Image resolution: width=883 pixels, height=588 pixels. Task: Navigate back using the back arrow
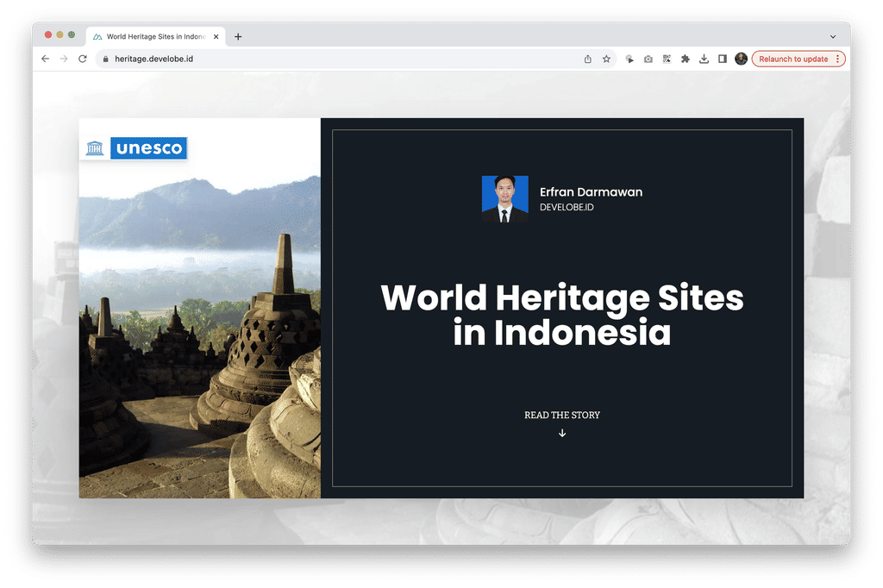coord(45,59)
